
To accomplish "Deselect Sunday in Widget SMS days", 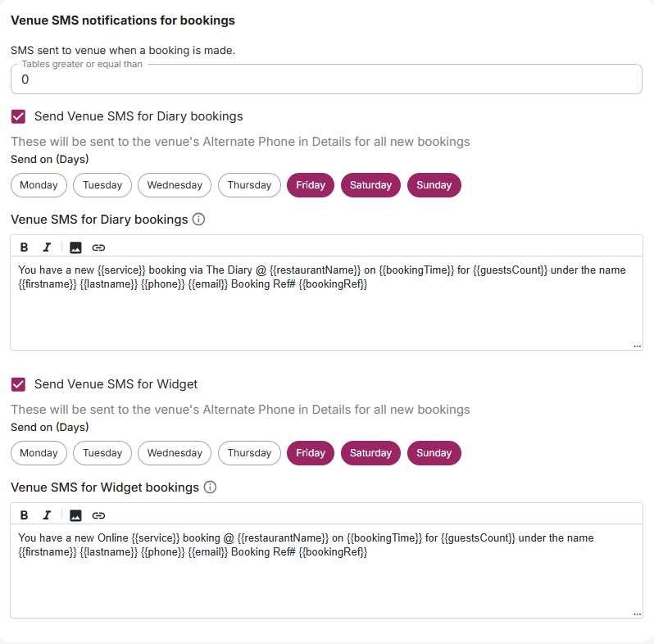I will [434, 453].
